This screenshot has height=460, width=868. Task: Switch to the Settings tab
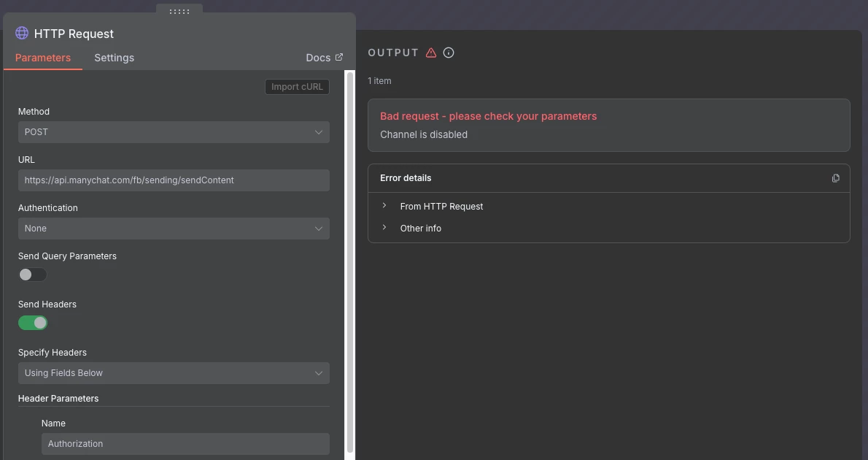pos(114,58)
